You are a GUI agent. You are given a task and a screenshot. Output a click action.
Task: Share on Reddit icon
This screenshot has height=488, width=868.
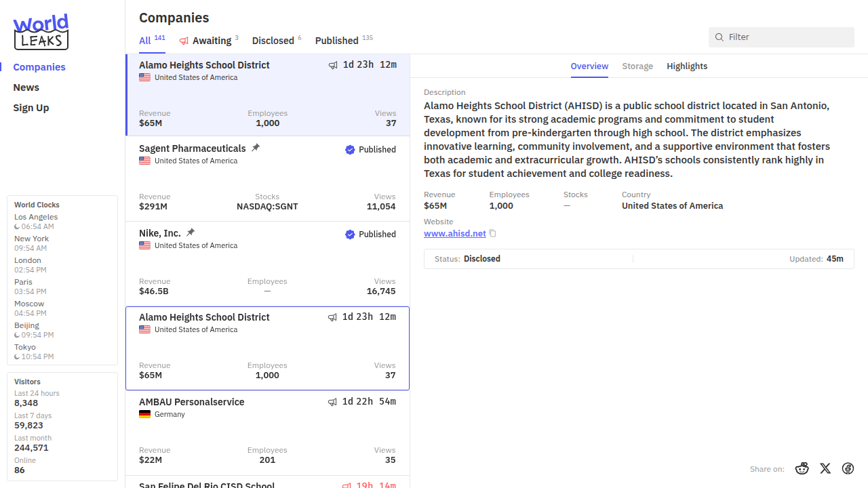pyautogui.click(x=802, y=468)
